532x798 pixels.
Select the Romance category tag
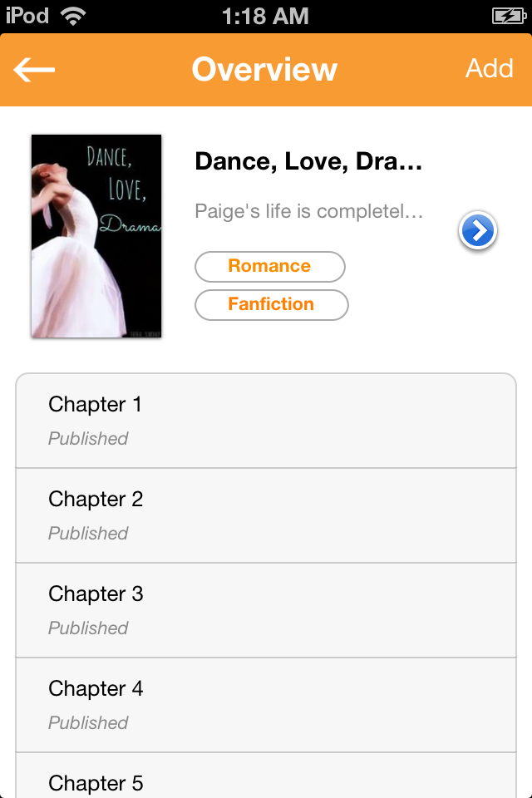coord(270,266)
